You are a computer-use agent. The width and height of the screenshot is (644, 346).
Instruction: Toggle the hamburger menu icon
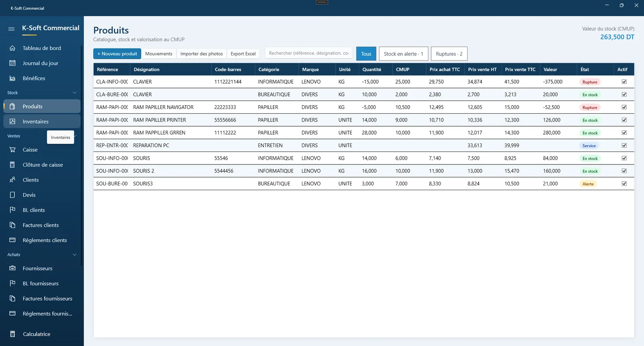12,29
